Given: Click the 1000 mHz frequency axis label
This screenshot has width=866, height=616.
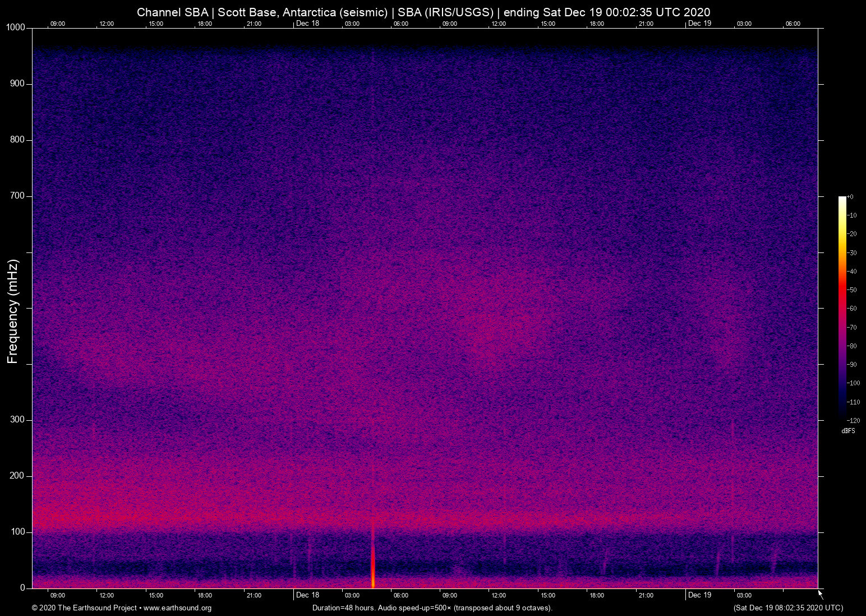Looking at the screenshot, I should click(16, 28).
